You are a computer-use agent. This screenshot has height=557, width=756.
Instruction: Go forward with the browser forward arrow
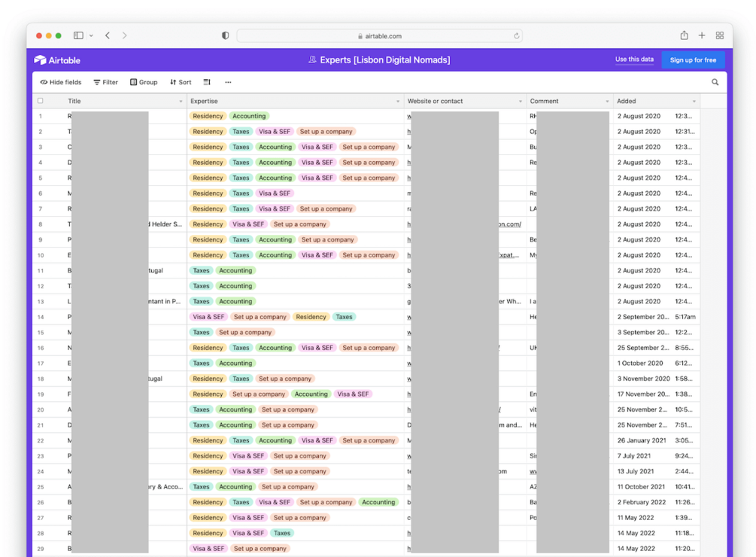124,35
